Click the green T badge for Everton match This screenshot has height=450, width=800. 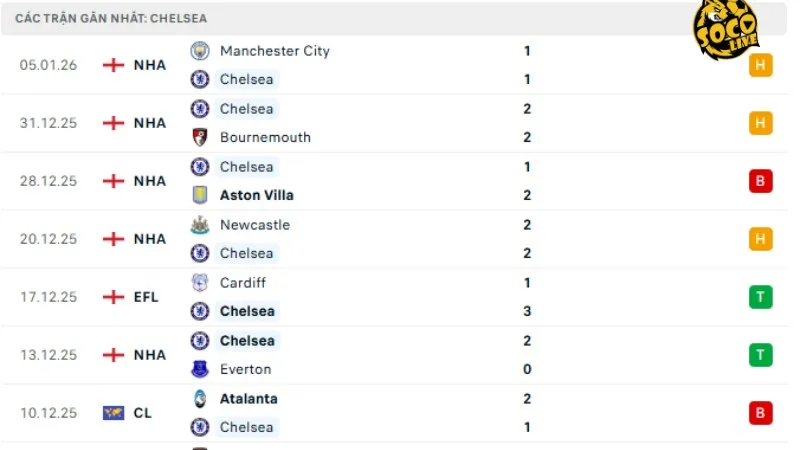[760, 355]
